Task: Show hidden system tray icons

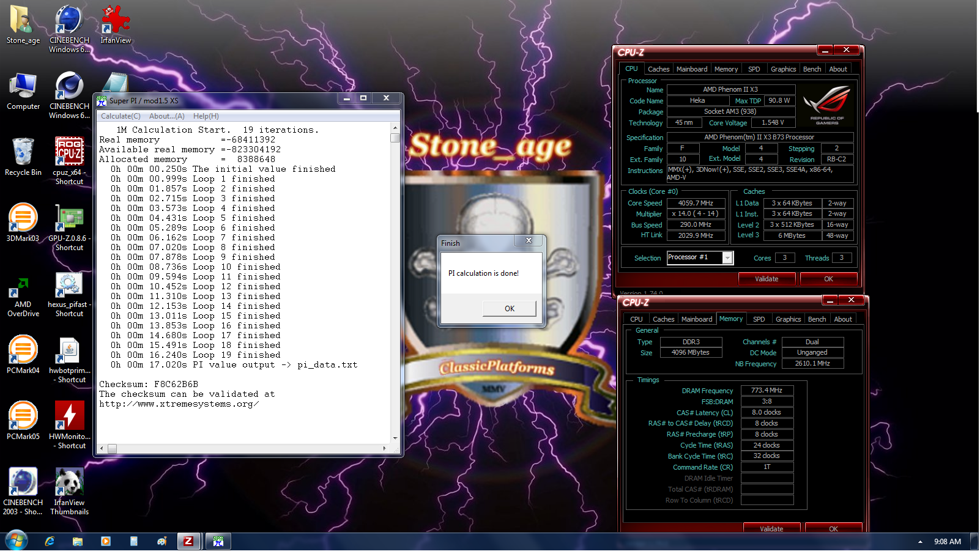Action: tap(920, 542)
